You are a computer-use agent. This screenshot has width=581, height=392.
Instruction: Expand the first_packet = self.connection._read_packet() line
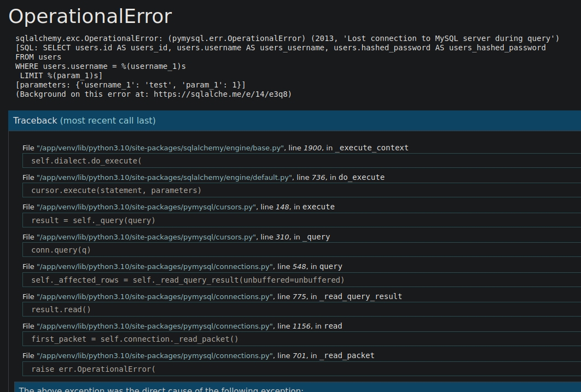point(135,339)
